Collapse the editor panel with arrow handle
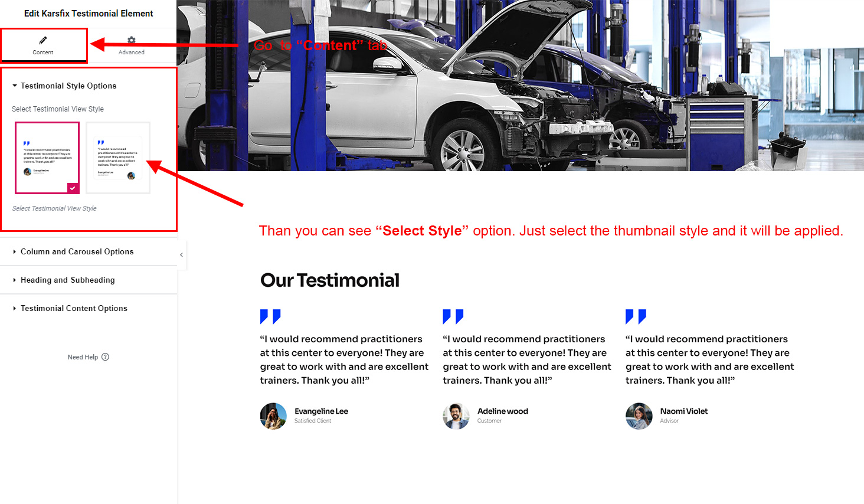The width and height of the screenshot is (864, 504). pyautogui.click(x=182, y=255)
